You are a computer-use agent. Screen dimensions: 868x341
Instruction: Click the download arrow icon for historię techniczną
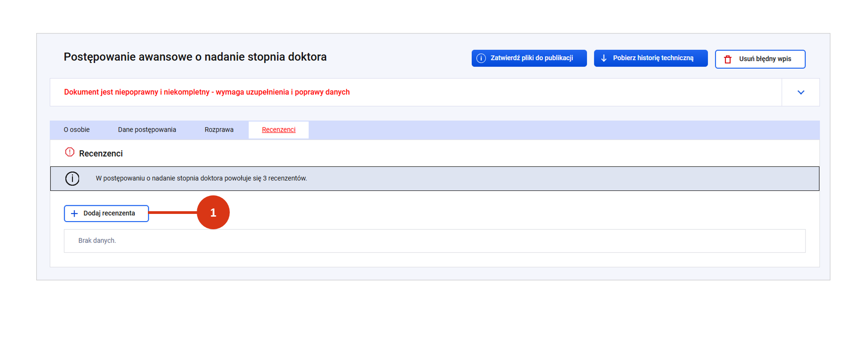click(603, 58)
